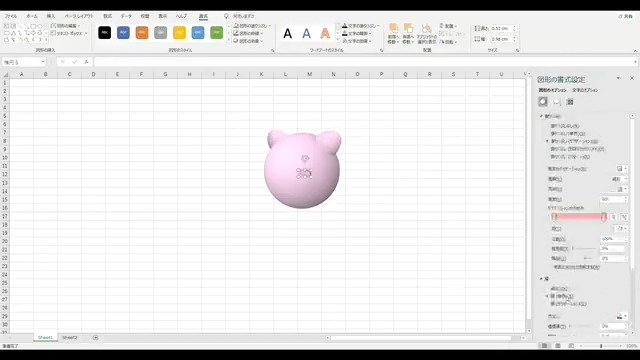The image size is (640, 360).
Task: Switch to Page Layout view icon
Action: point(558,346)
